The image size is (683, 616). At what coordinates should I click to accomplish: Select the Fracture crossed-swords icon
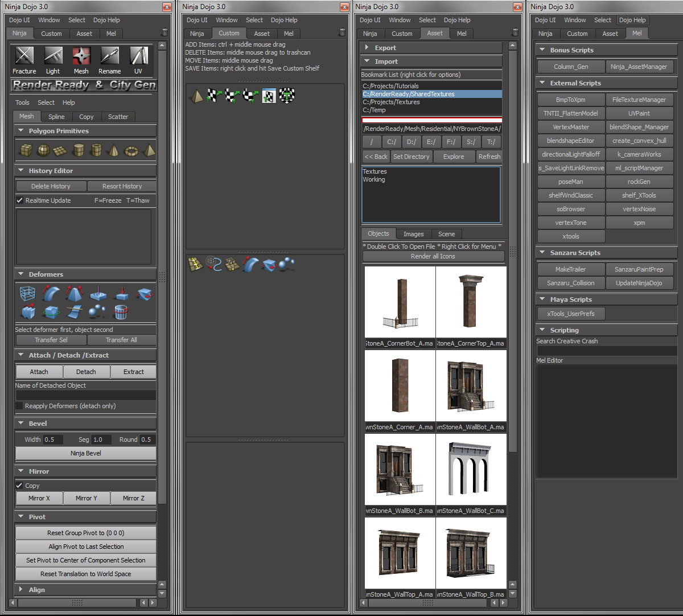pyautogui.click(x=24, y=56)
